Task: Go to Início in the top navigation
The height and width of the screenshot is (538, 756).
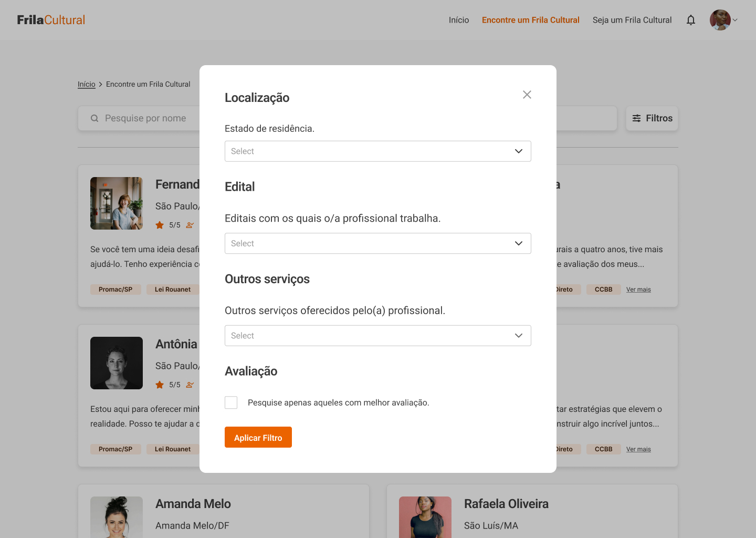Action: coord(459,20)
